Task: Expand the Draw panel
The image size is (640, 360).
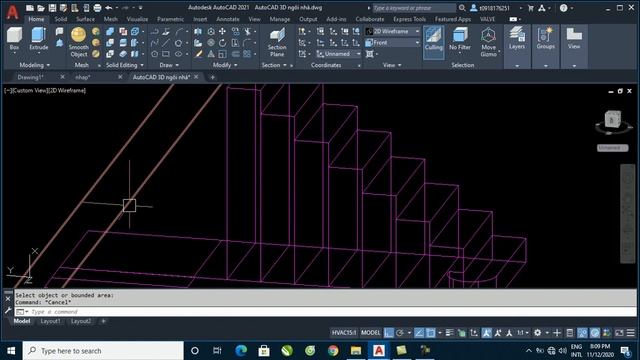Action: [x=169, y=65]
